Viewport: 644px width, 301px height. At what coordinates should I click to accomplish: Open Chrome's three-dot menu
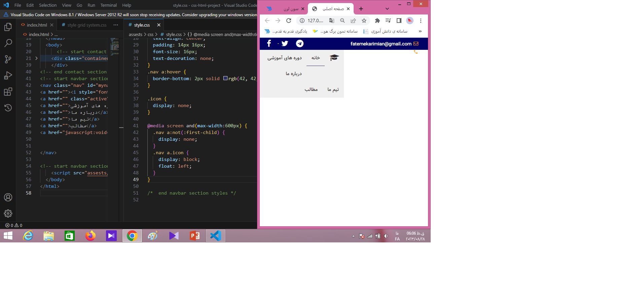[421, 21]
